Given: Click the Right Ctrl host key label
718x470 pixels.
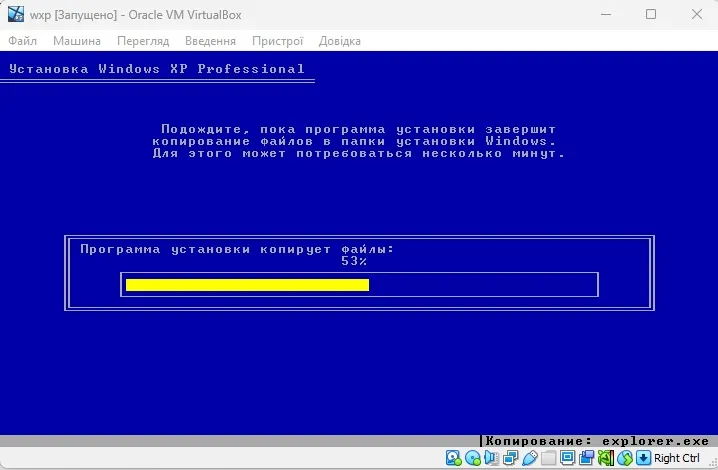Looking at the screenshot, I should (676, 458).
